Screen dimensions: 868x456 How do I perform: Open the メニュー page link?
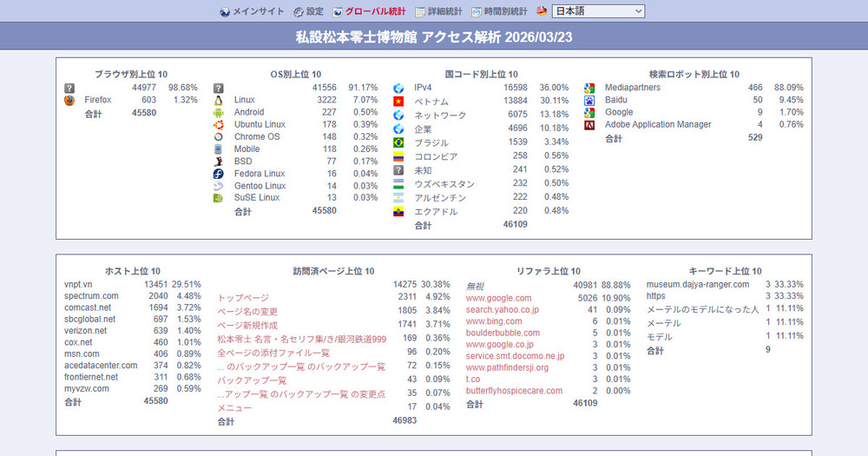click(234, 408)
